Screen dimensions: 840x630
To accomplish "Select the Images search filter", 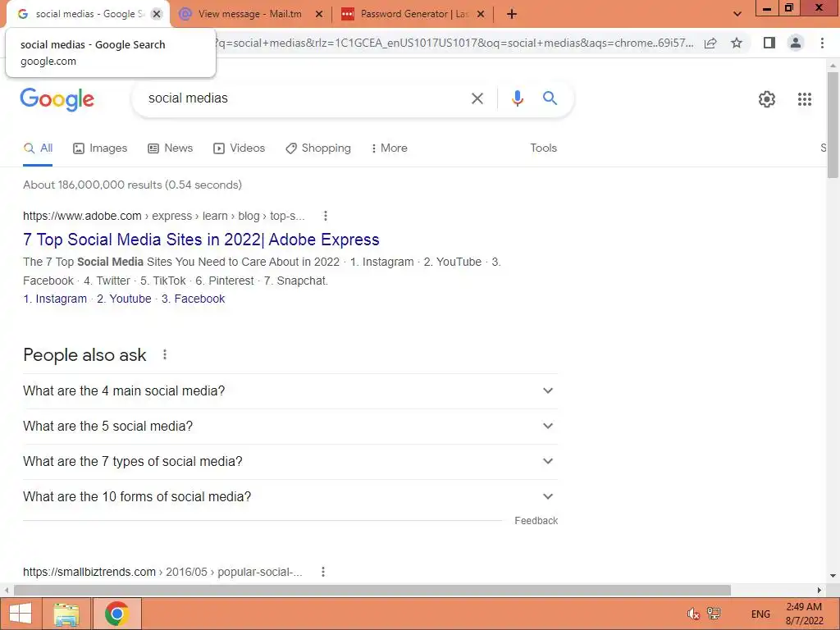I will (100, 148).
